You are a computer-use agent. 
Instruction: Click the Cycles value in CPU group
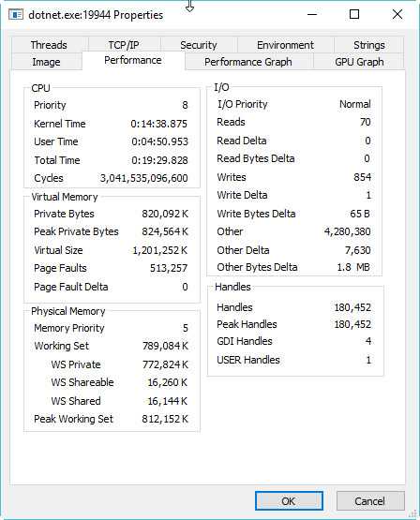[x=144, y=178]
